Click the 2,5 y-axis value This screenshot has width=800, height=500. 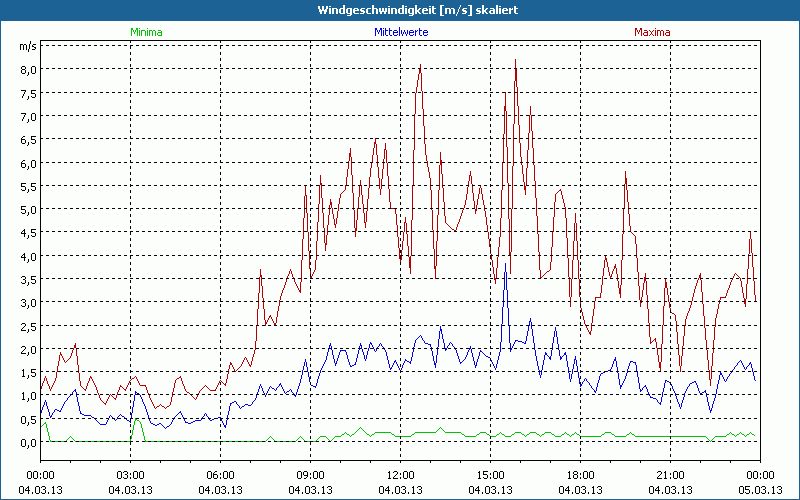pos(29,327)
